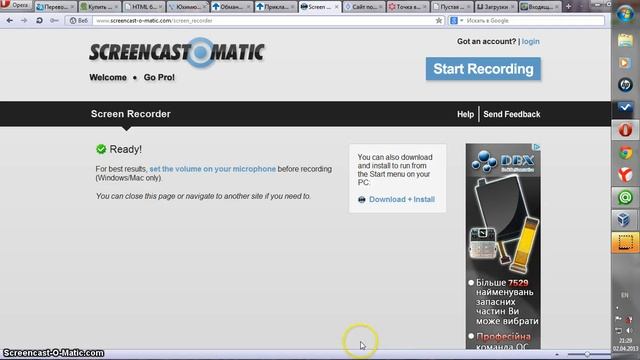Adjust the page zoom slider
Screen dimensions: 640x360
click(587, 354)
